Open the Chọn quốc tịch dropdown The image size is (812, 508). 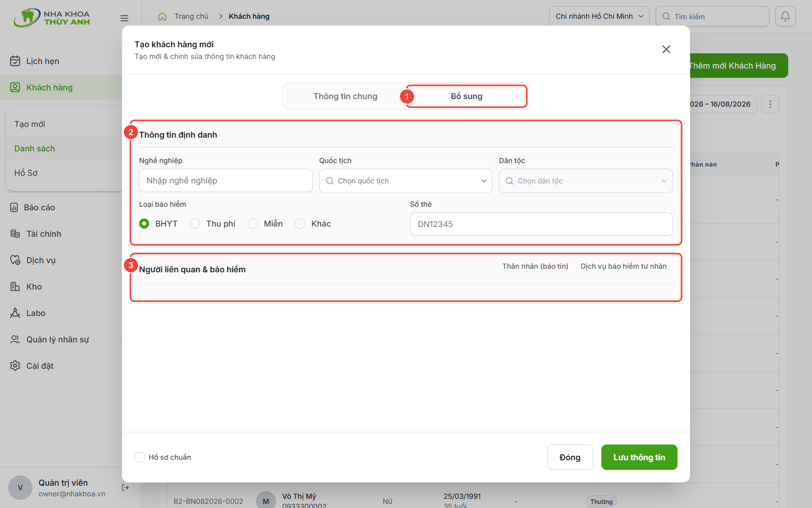(x=406, y=181)
